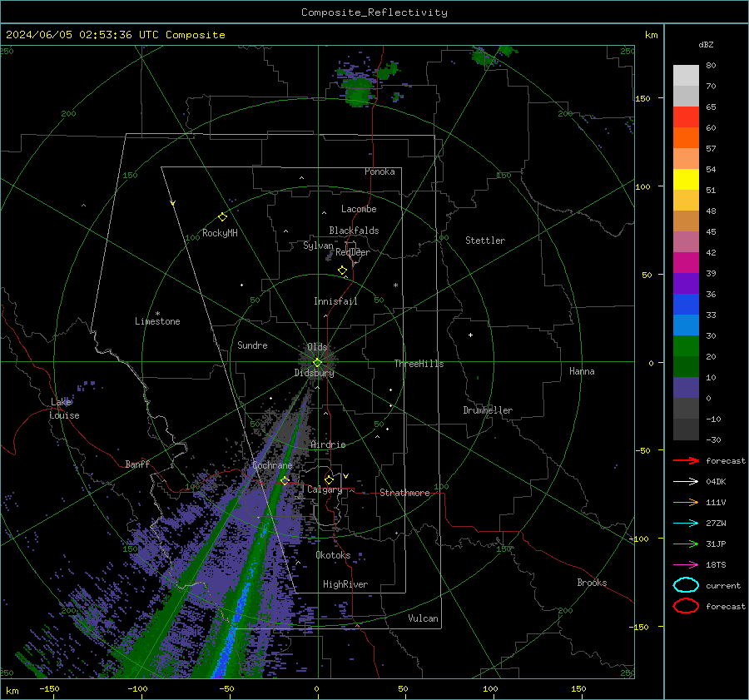749x700 pixels.
Task: Click the ThreeHills map label
Action: pyautogui.click(x=419, y=364)
